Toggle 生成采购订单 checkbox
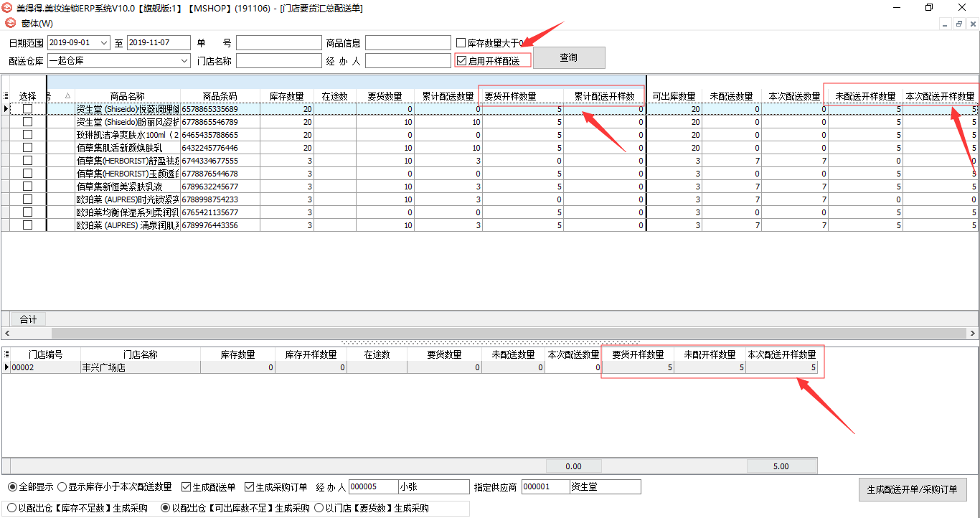The image size is (980, 518). coord(249,487)
